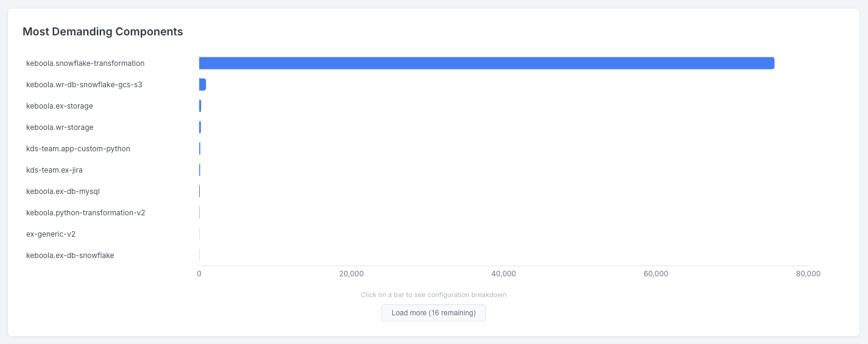Click the keboola.wr-storage component label
The width and height of the screenshot is (868, 344).
pyautogui.click(x=60, y=127)
